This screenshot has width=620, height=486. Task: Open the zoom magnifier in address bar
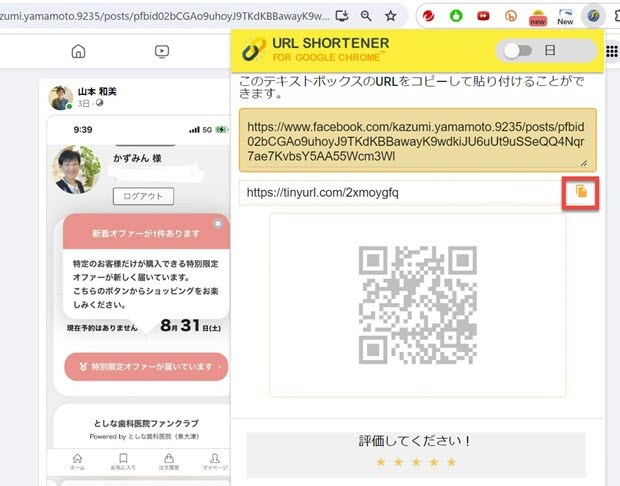[x=367, y=16]
